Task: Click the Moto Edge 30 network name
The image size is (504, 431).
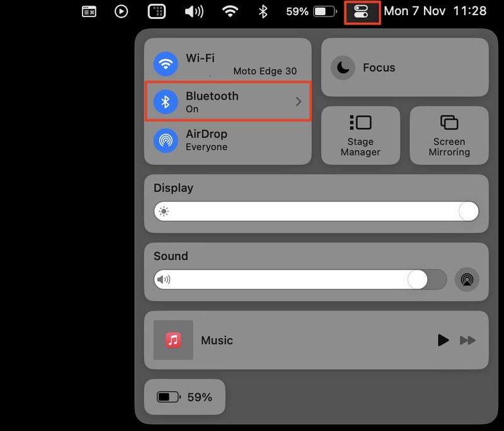Action: tap(265, 71)
